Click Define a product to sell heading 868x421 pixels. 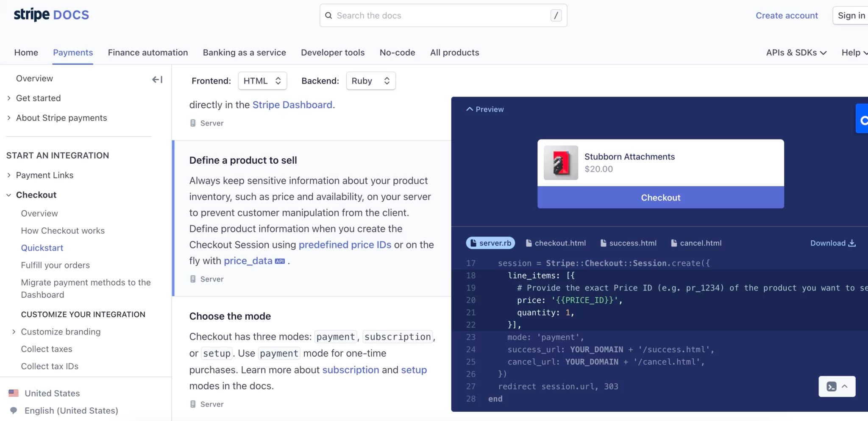pos(243,160)
